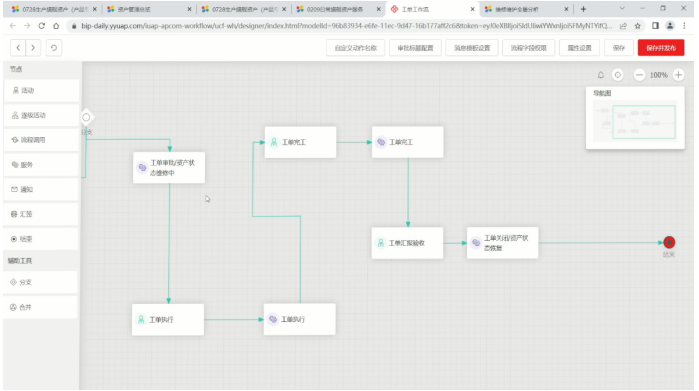Viewport: 699px width, 391px height.
Task: Choose the 分支 branch helper tool
Action: tap(41, 282)
